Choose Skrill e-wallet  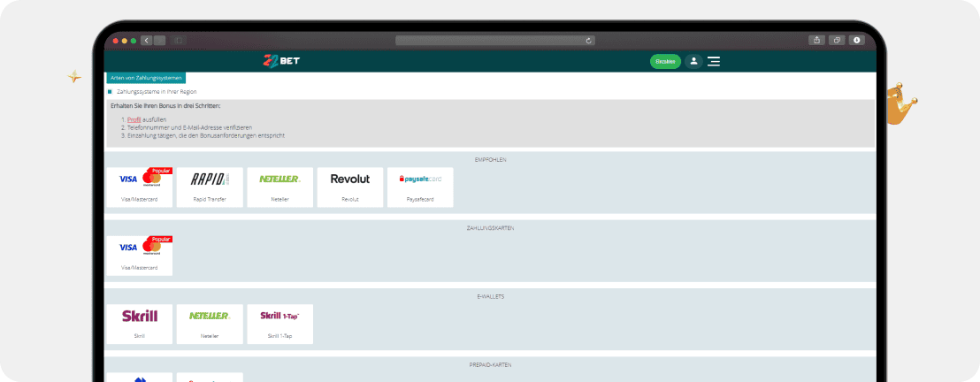(x=140, y=324)
